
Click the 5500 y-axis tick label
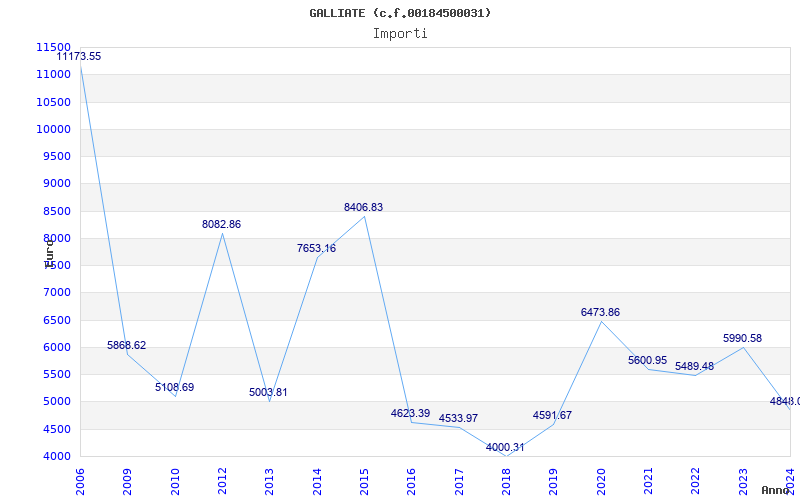coord(56,374)
